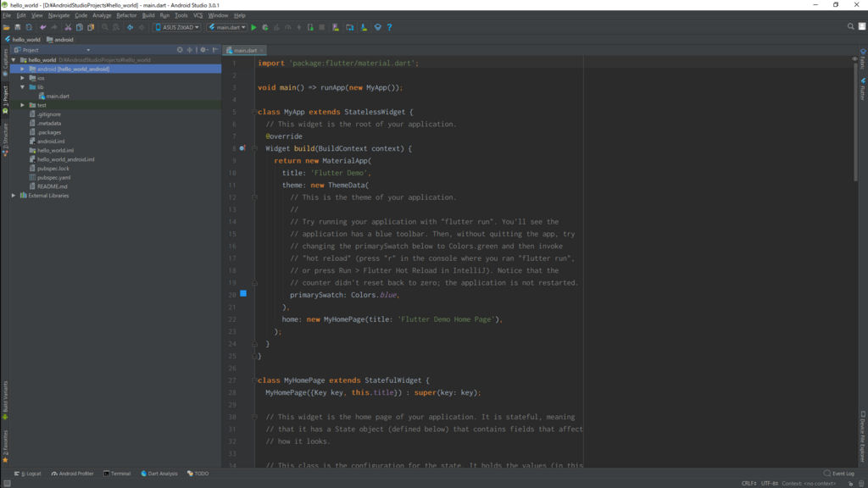Viewport: 868px width, 488px height.
Task: Search everywhere using the top-right magnifier
Action: pyautogui.click(x=851, y=26)
